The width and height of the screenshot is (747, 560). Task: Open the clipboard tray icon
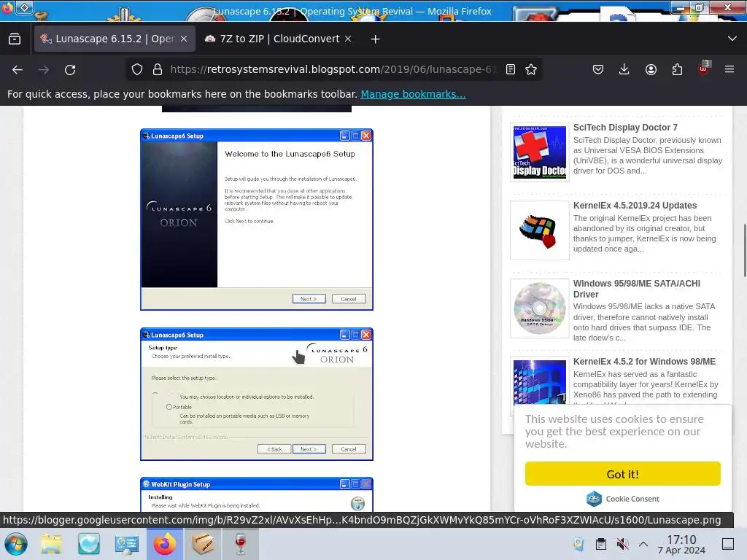pyautogui.click(x=601, y=544)
